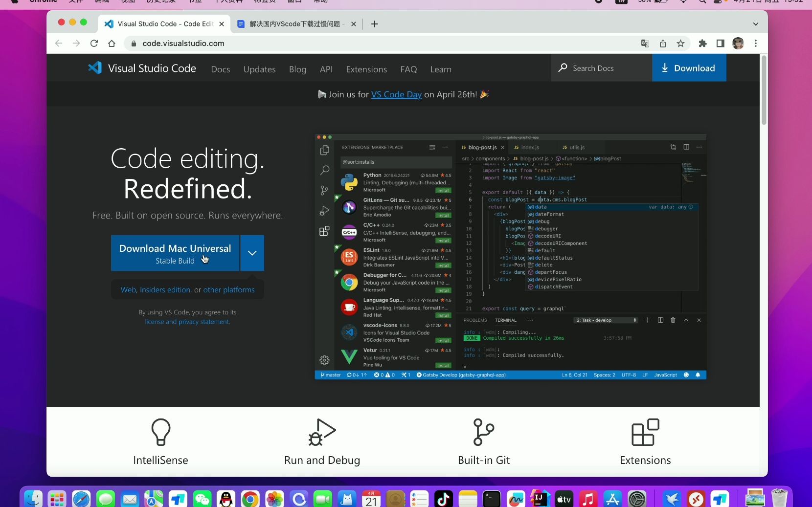The height and width of the screenshot is (507, 812).
Task: Click the site lock icon beside the URL
Action: (134, 44)
